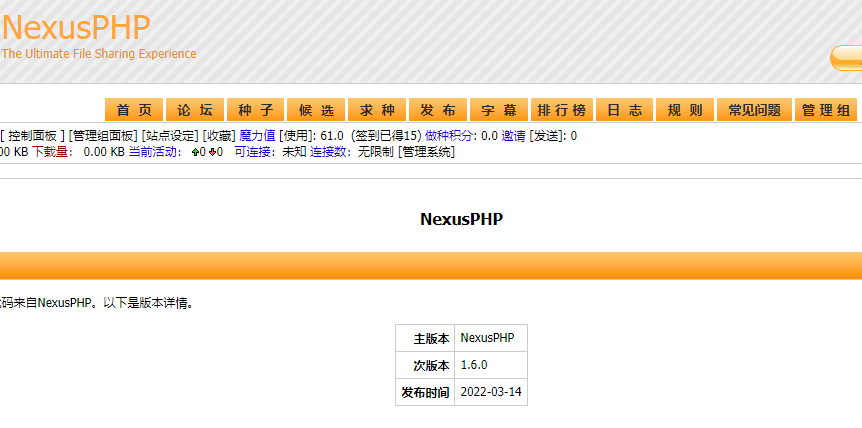The height and width of the screenshot is (428, 862).
Task: Open the 首页 home menu item
Action: coord(134,110)
